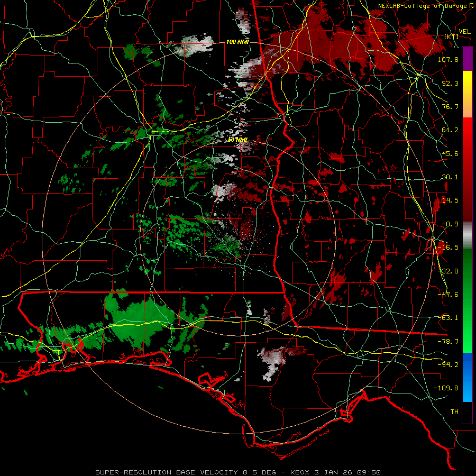
Task: Pick the blue segment of the color bar
Action: (x=467, y=377)
